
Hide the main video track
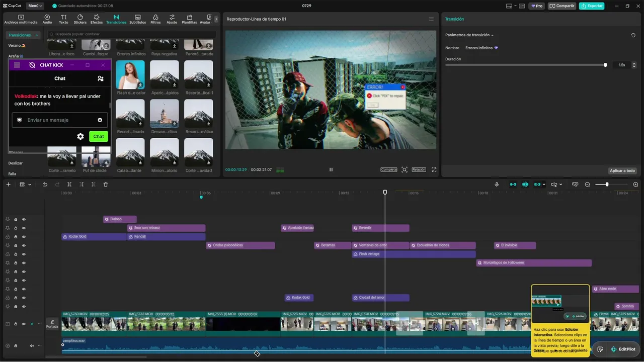(x=24, y=324)
